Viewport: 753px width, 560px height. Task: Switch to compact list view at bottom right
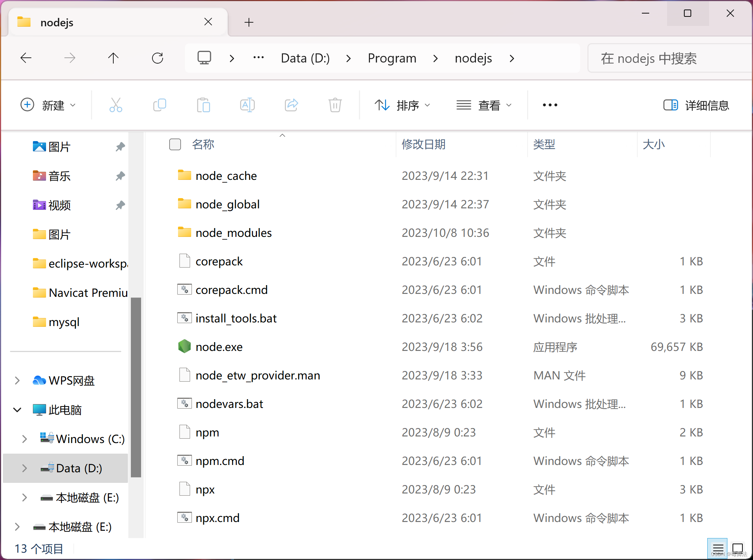[x=718, y=548]
